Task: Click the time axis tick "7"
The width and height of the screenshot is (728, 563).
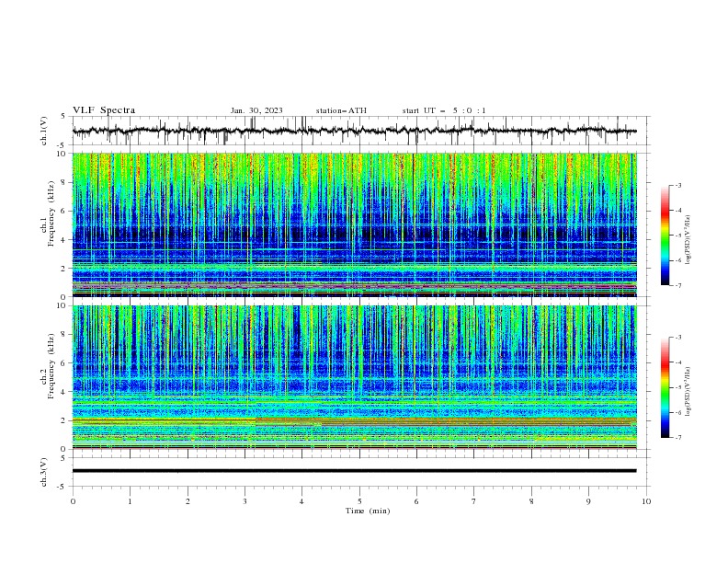Action: click(474, 501)
